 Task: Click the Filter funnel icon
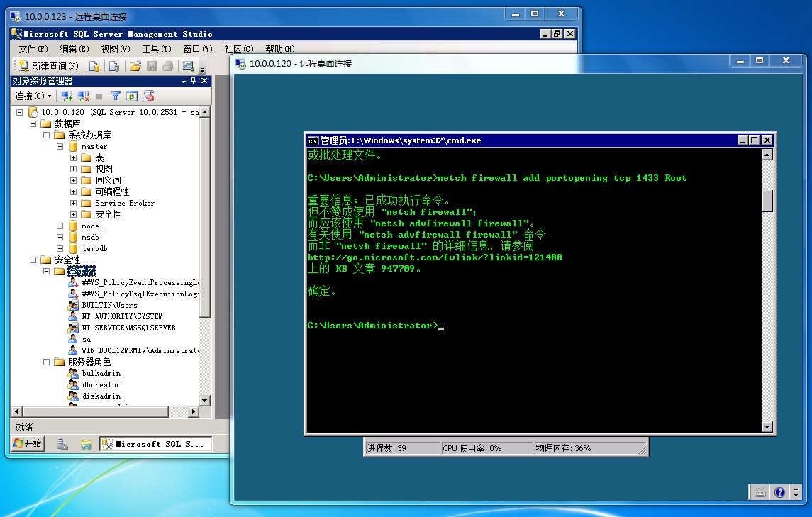pyautogui.click(x=116, y=96)
